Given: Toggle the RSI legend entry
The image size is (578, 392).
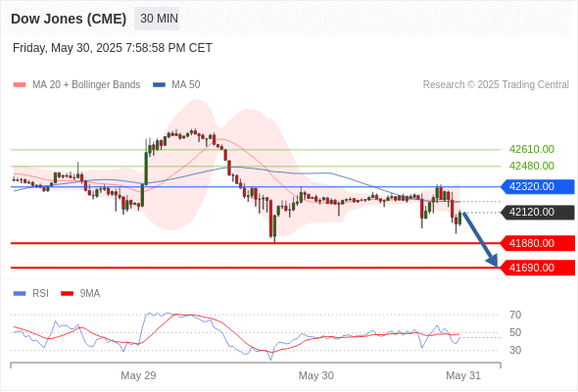Looking at the screenshot, I should pos(30,294).
